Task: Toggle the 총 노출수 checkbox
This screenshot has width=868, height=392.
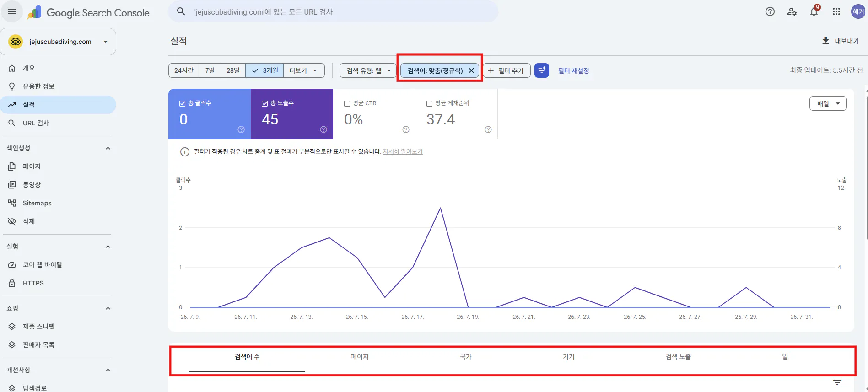Action: tap(264, 104)
